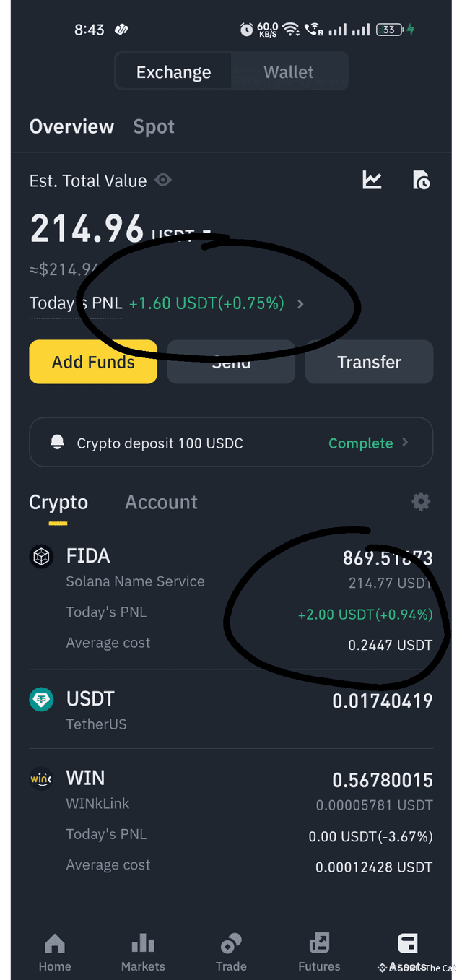
Task: Open Complete deposit details arrow
Action: 404,442
